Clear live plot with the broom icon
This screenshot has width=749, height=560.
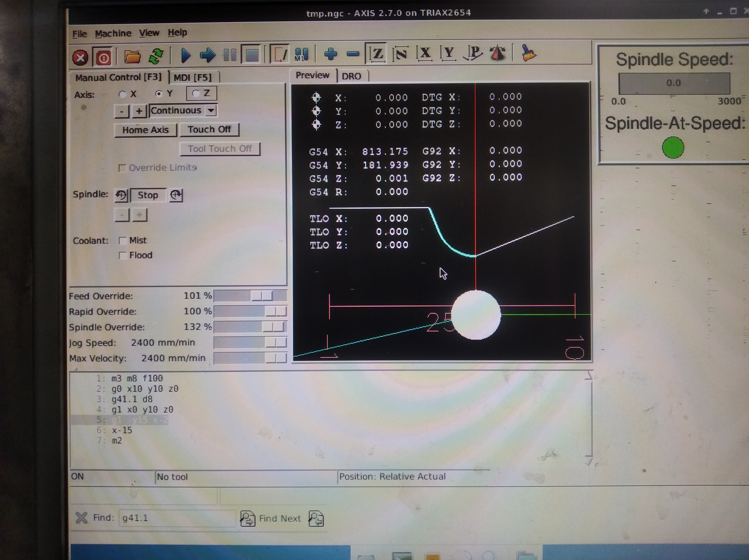click(x=528, y=53)
